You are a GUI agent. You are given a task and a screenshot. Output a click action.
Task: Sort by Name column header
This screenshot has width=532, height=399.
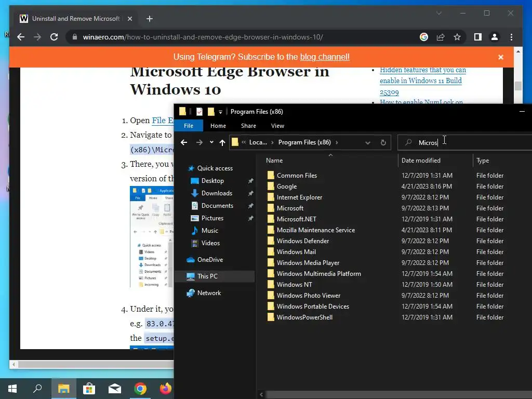274,161
